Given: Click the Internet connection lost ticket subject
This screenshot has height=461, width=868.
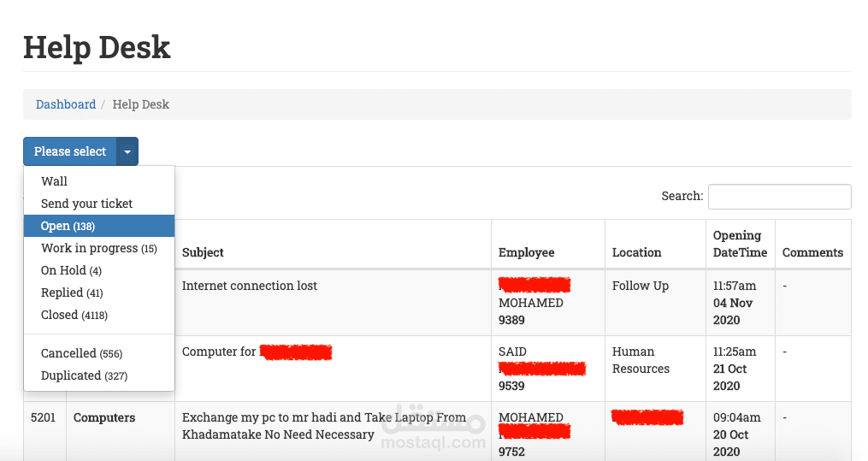Looking at the screenshot, I should 250,286.
